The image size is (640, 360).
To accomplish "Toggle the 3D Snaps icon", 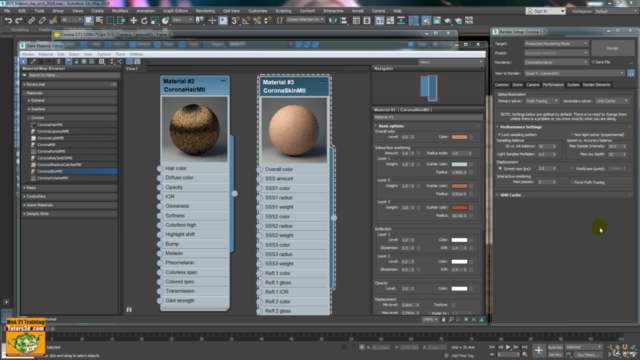I will 235,20.
